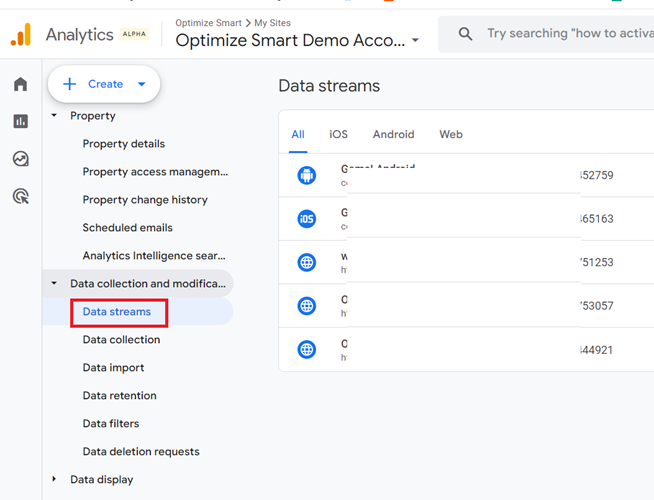654x500 pixels.
Task: Click the Analytics product name
Action: pyautogui.click(x=80, y=35)
